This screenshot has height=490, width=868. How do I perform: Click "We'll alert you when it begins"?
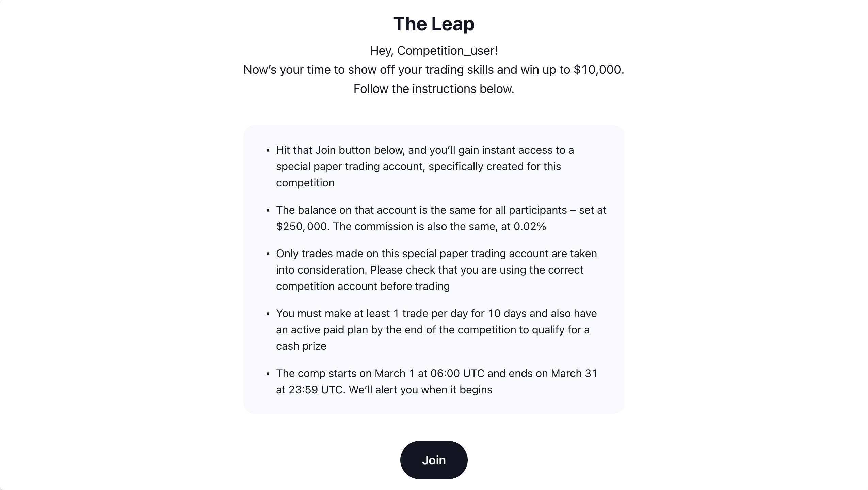pyautogui.click(x=420, y=390)
